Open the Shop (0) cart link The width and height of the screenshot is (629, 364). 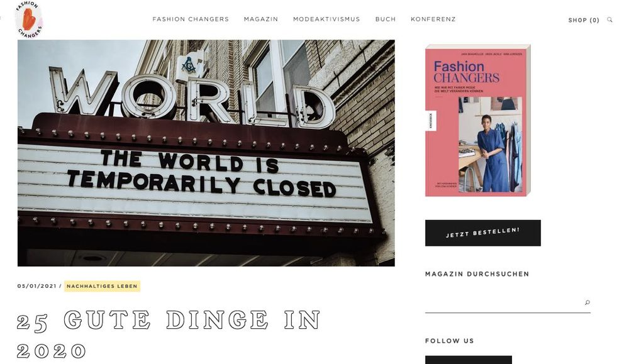[584, 20]
